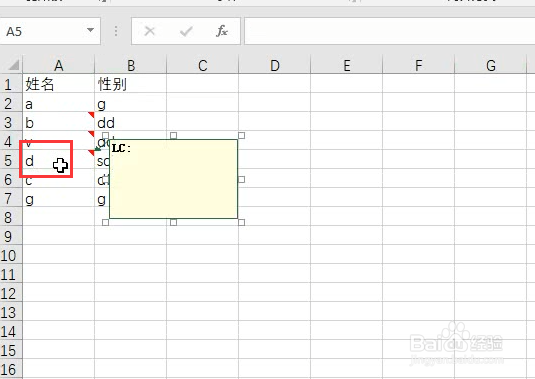This screenshot has width=535, height=379.
Task: Click inside the LC comment text box
Action: click(x=173, y=179)
